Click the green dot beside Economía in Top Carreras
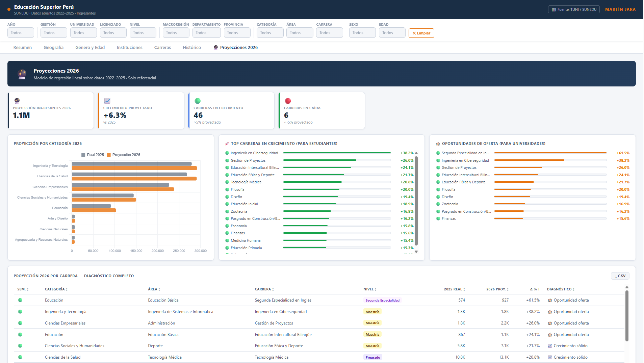Screen dimensions: 644x363 pyautogui.click(x=227, y=226)
